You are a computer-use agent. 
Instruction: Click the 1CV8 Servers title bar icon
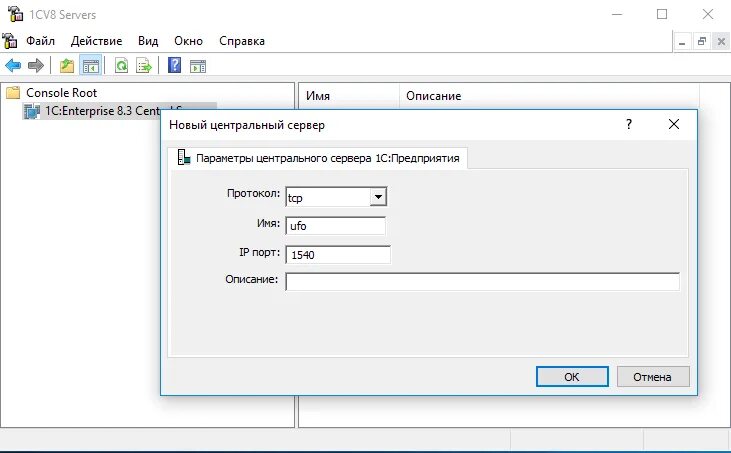[x=15, y=14]
